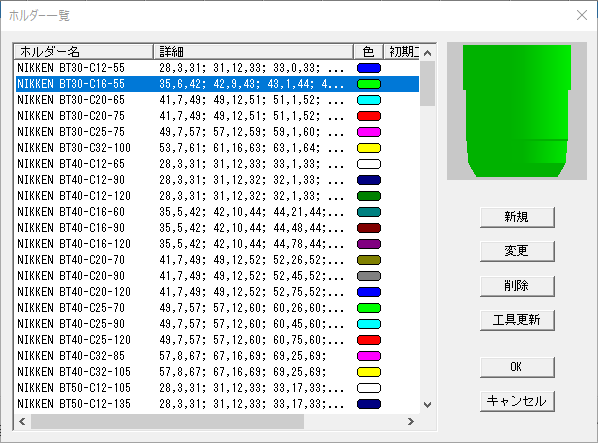Image resolution: width=598 pixels, height=443 pixels.
Task: Select row NIKKEN BT40-C32-105
Action: 217,372
